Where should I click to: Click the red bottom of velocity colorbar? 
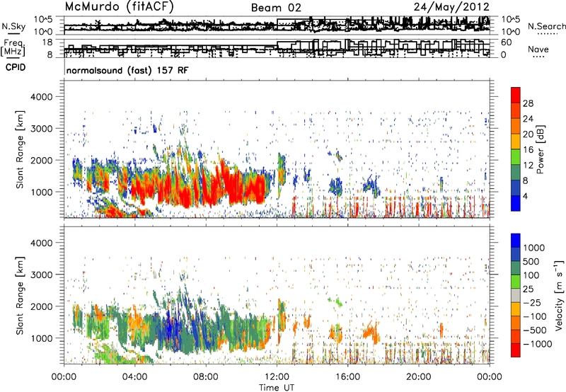[516, 350]
